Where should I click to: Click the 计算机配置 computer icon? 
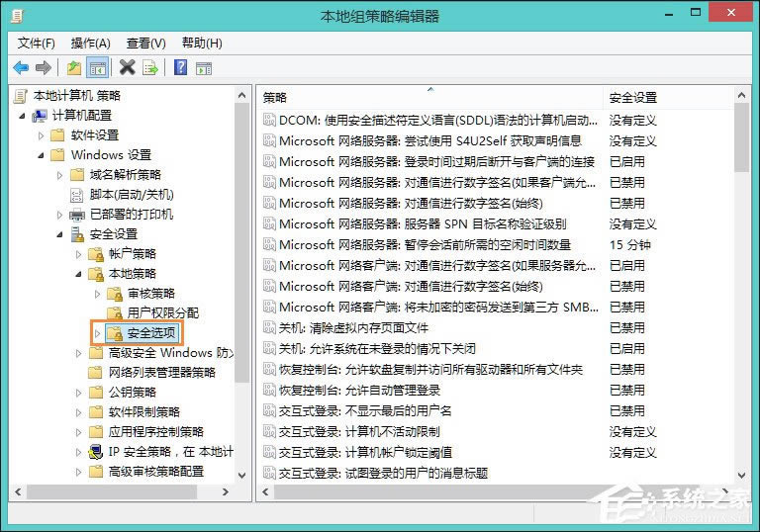(x=40, y=116)
